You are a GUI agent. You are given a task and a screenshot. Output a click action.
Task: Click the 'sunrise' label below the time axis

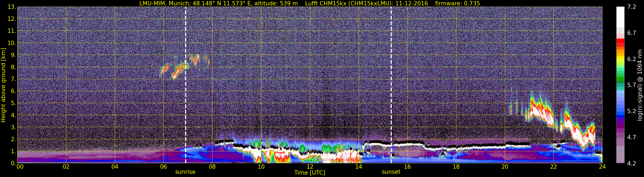click(x=185, y=172)
